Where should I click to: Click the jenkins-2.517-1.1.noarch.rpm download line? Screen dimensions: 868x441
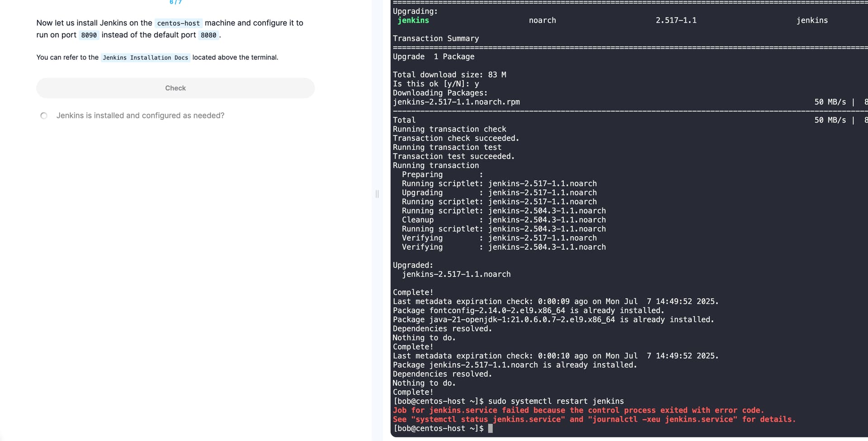point(456,102)
